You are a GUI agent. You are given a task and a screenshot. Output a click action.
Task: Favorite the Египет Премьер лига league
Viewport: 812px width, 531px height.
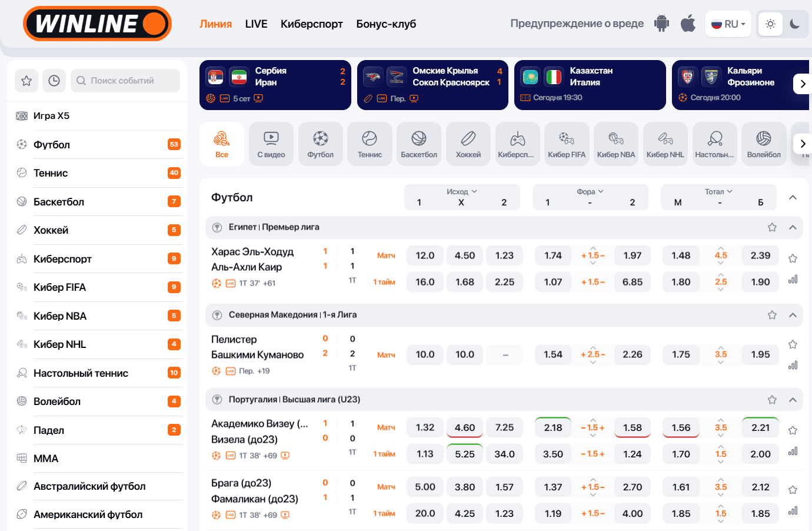coord(772,227)
